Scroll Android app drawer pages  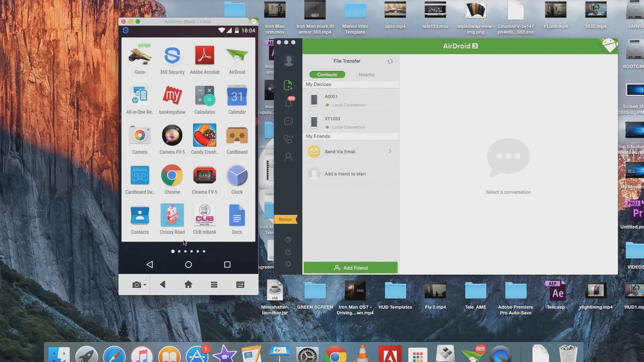[x=188, y=251]
